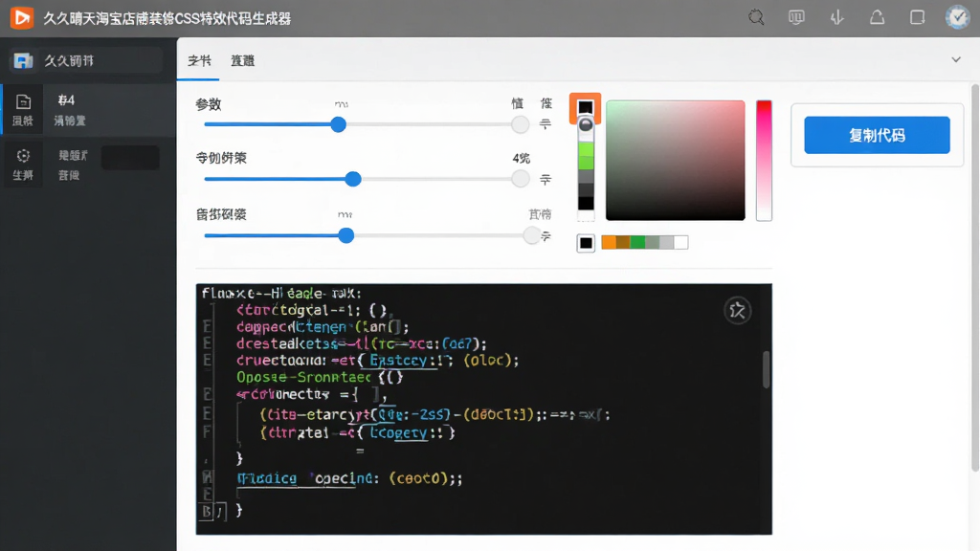
Task: Switch to the second tab beside the active one
Action: tap(242, 60)
